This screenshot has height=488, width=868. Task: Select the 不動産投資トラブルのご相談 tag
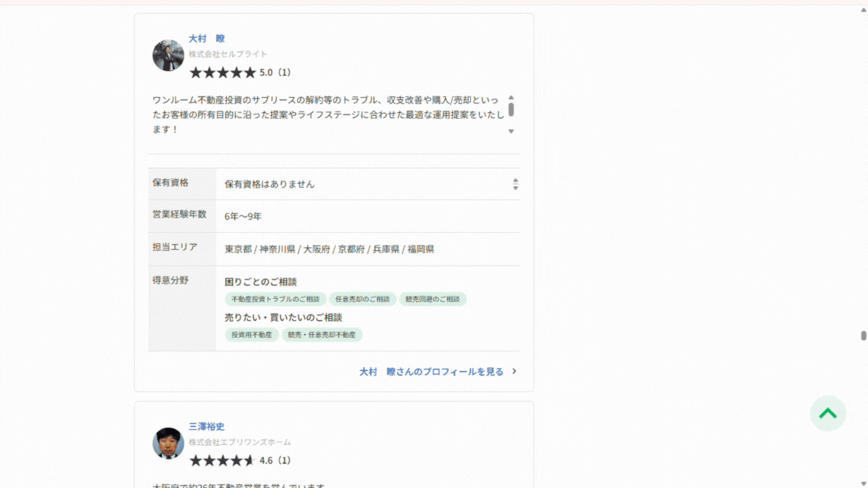click(x=274, y=299)
